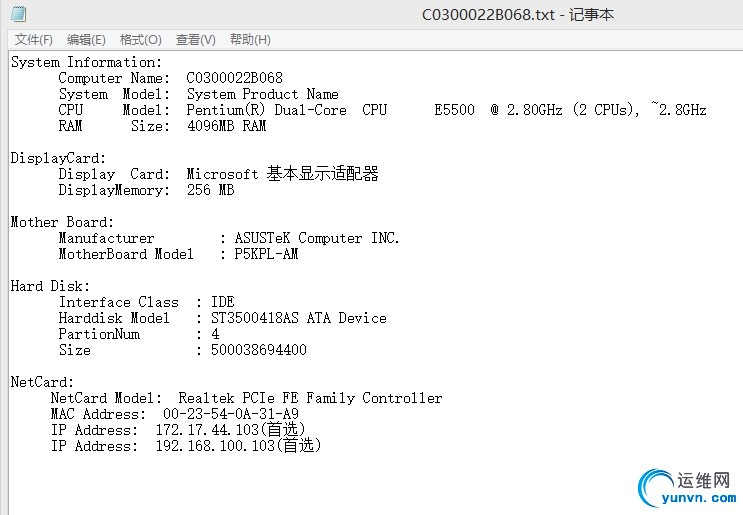Click on the RAM Size 4096MB line
Image resolution: width=743 pixels, height=515 pixels.
[162, 126]
